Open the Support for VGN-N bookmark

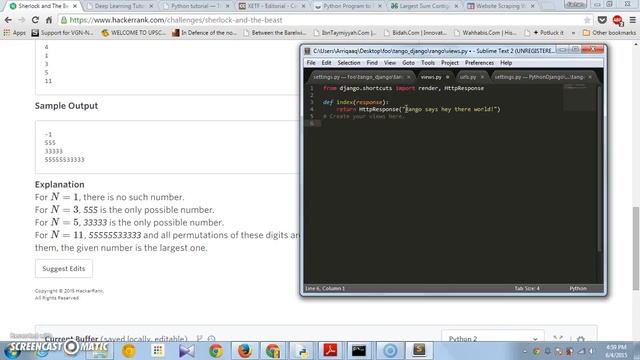tap(62, 33)
